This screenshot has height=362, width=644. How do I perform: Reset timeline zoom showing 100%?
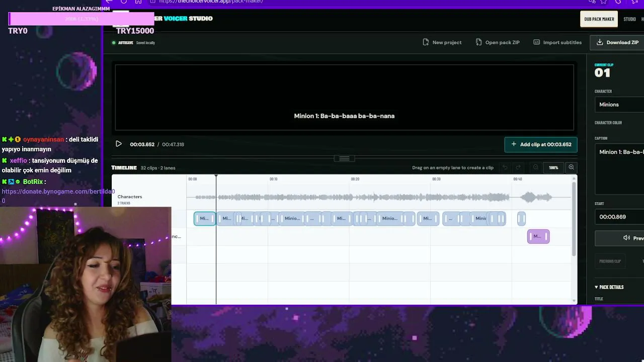[553, 167]
